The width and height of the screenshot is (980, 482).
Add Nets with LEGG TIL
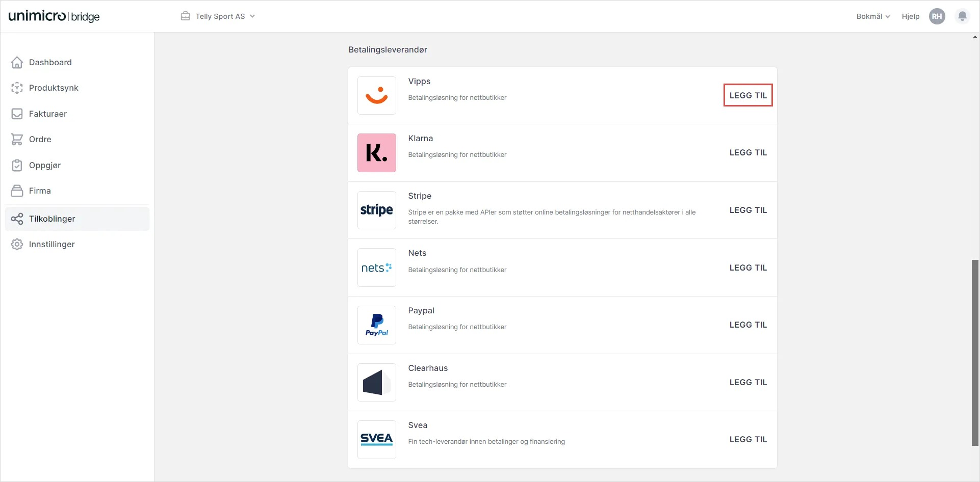click(748, 267)
